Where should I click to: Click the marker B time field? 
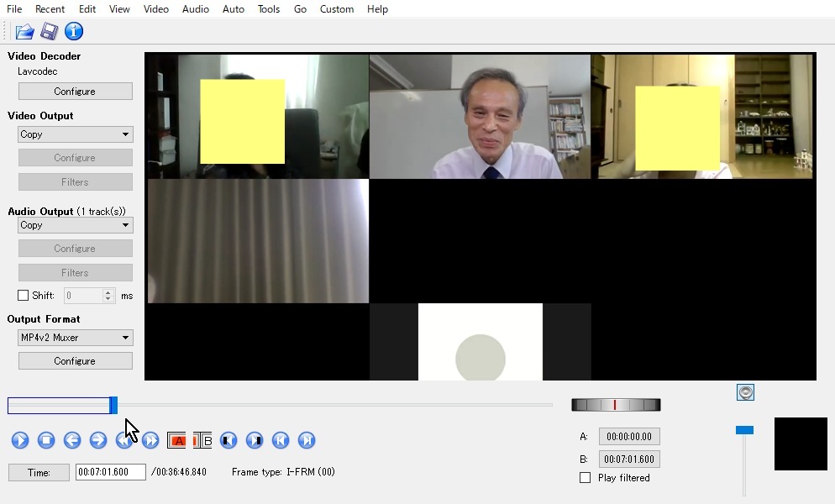click(629, 459)
